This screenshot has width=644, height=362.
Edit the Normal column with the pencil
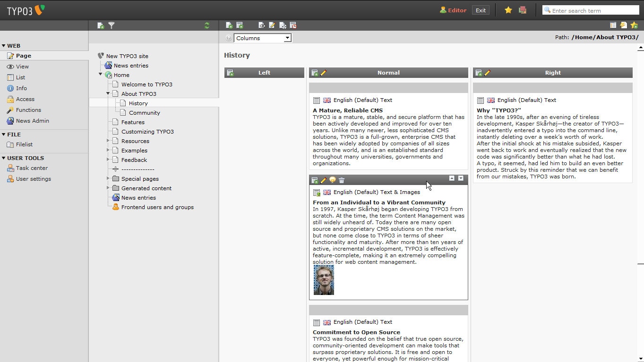324,73
